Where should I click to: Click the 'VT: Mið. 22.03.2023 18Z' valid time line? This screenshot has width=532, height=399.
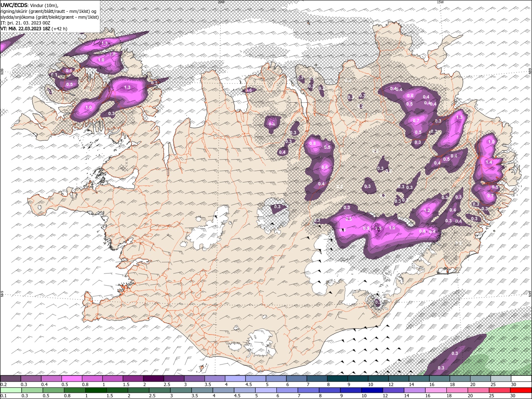34,29
